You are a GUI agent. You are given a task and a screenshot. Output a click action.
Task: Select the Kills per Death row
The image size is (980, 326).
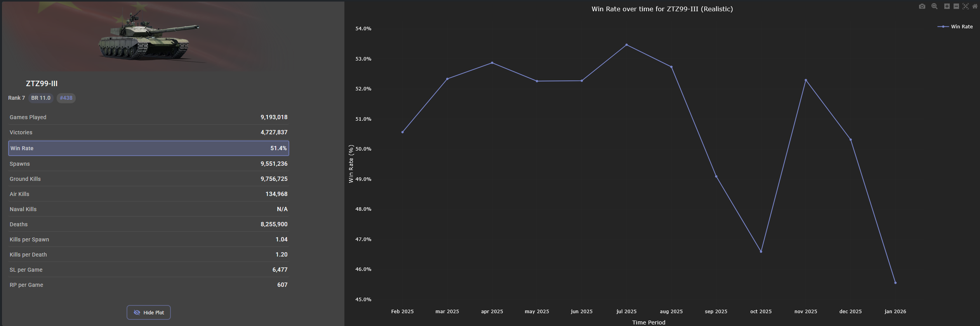pyautogui.click(x=149, y=255)
